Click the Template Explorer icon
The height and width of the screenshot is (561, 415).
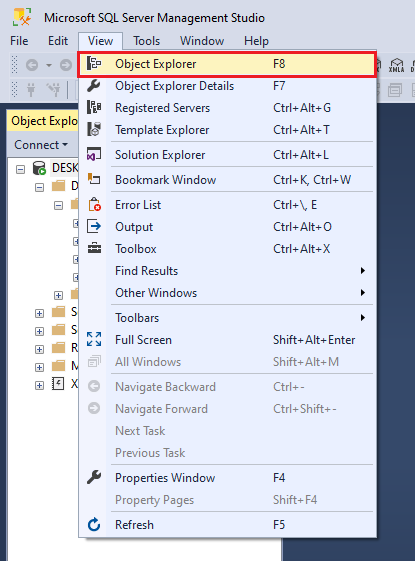pos(94,130)
